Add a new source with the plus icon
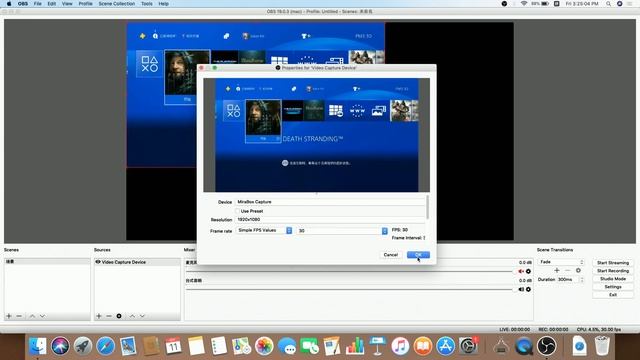This screenshot has width=640, height=360. [x=98, y=316]
